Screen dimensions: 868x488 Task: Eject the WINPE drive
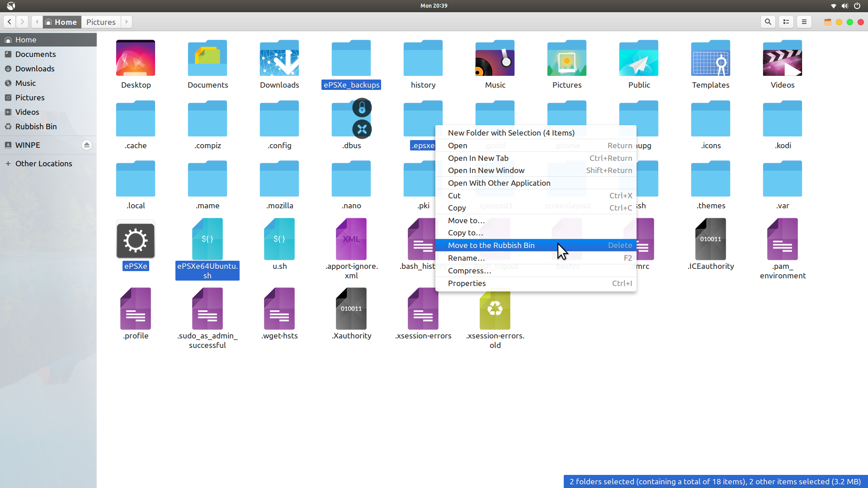tap(87, 145)
